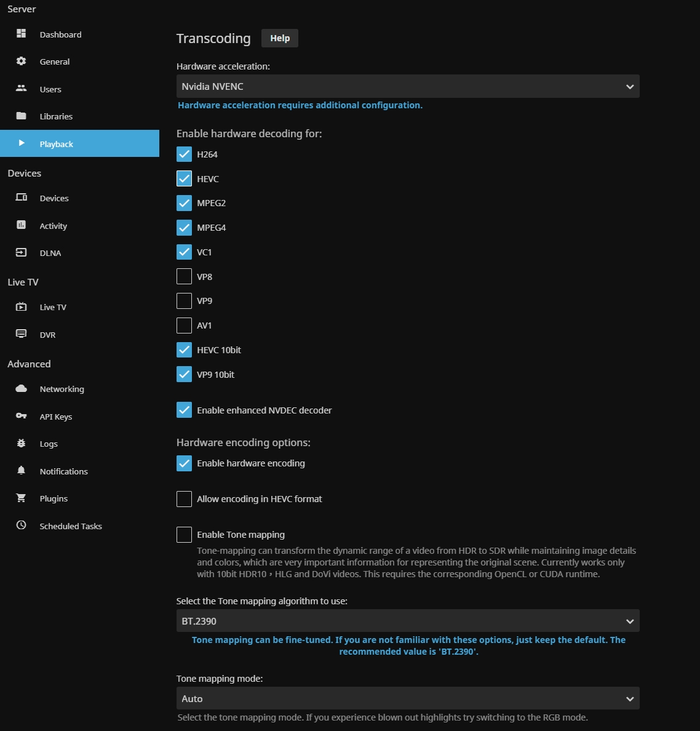This screenshot has width=700, height=731.
Task: Click the Activity chart icon
Action: (x=21, y=225)
